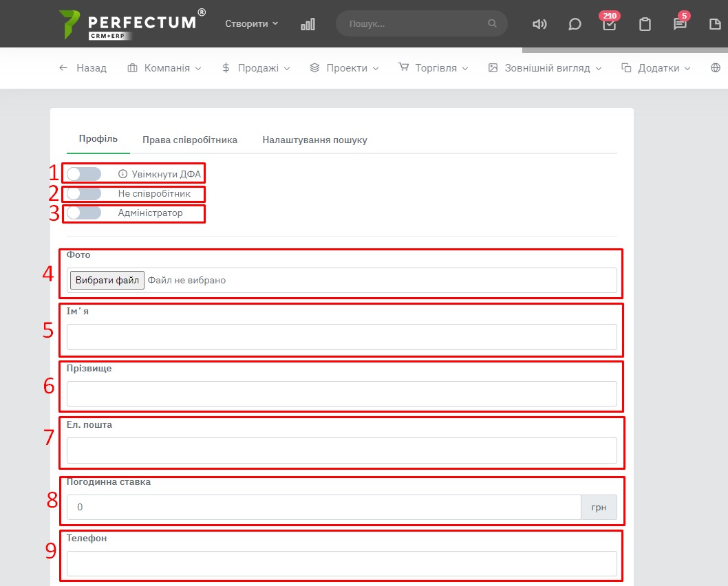Expand the Створити dropdown
The height and width of the screenshot is (586, 728).
(251, 23)
